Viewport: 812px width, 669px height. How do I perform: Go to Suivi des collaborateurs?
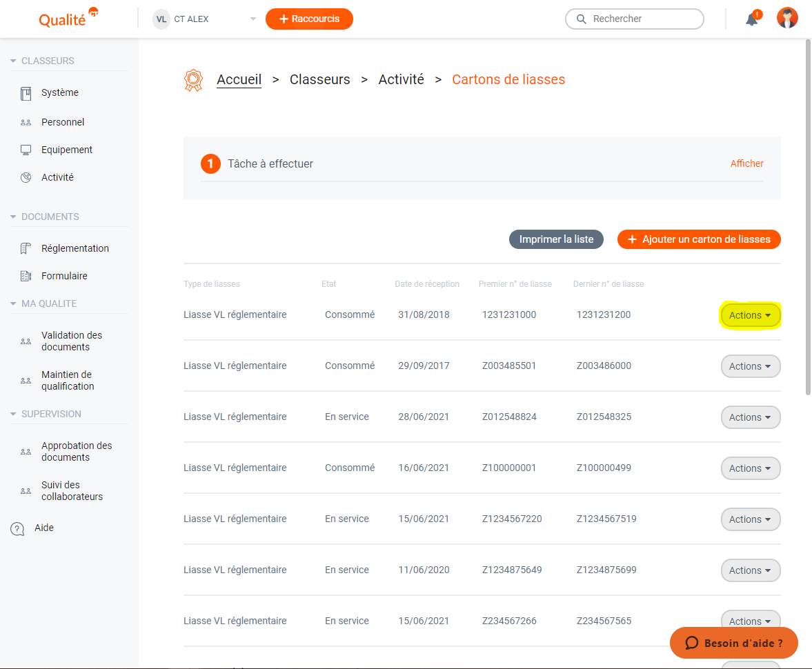click(x=72, y=490)
